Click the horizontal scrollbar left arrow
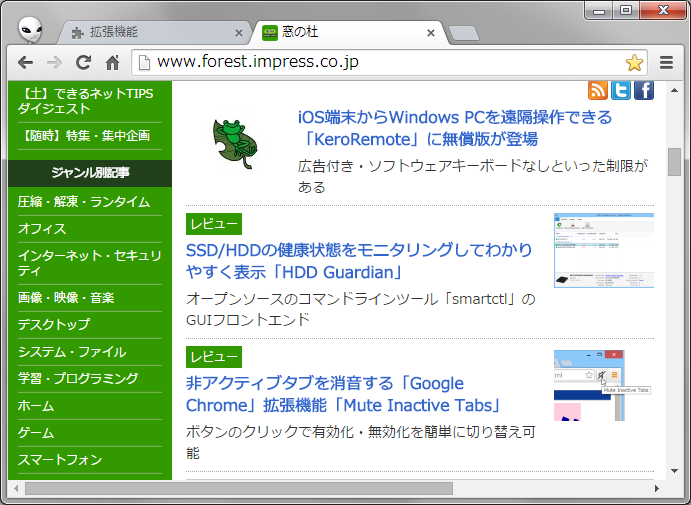 [16, 488]
